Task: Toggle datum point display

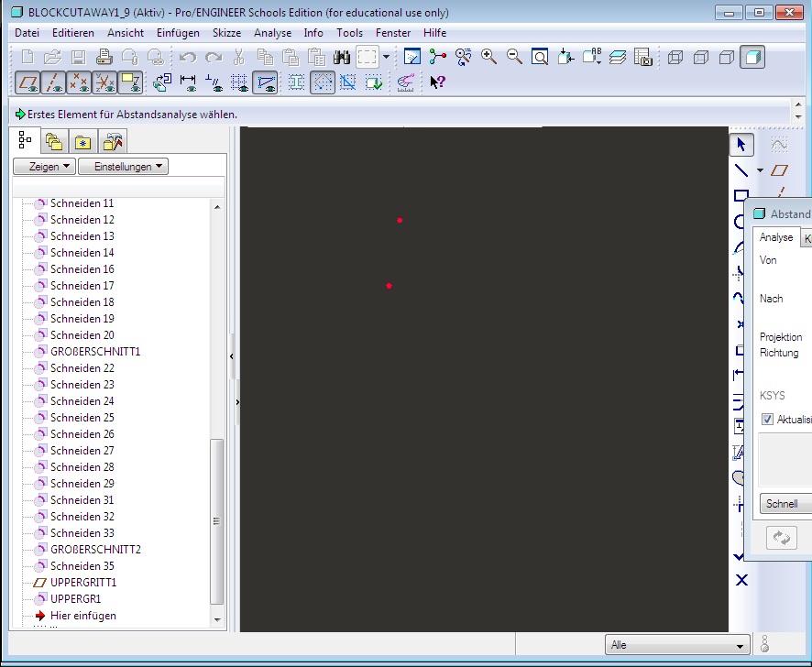Action: pyautogui.click(x=79, y=82)
